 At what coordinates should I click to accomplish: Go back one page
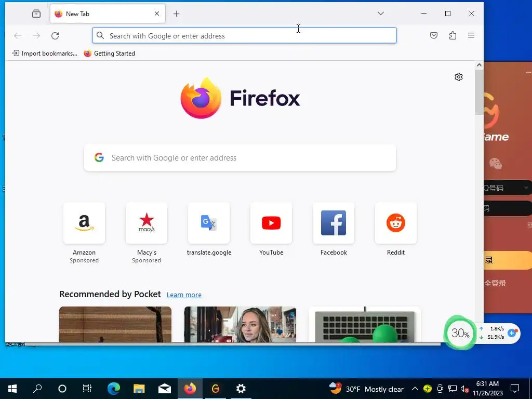pyautogui.click(x=18, y=36)
